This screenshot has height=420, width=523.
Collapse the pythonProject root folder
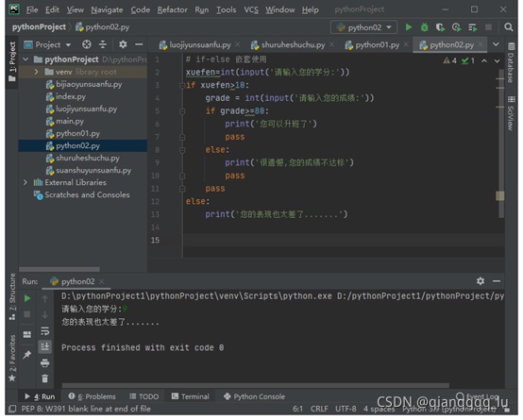[x=25, y=59]
